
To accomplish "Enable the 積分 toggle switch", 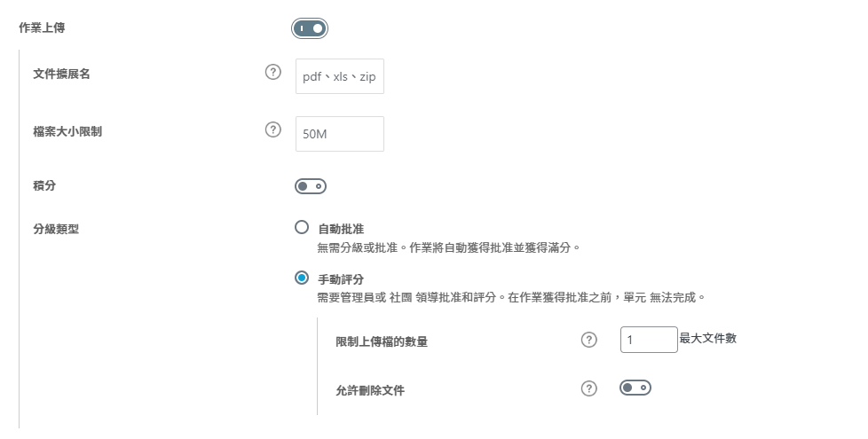I will point(311,186).
